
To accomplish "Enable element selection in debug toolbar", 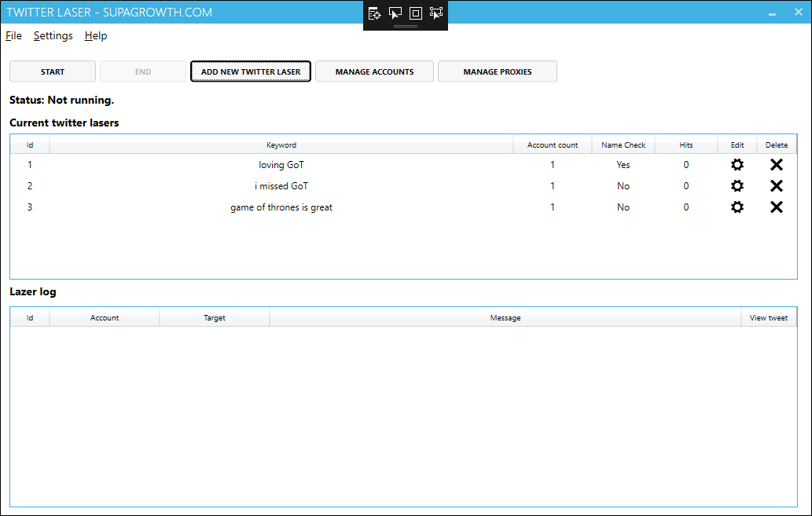I will click(395, 13).
